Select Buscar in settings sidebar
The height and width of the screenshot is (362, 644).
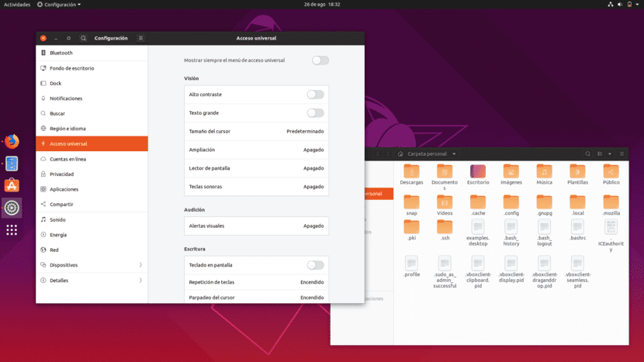[x=92, y=113]
